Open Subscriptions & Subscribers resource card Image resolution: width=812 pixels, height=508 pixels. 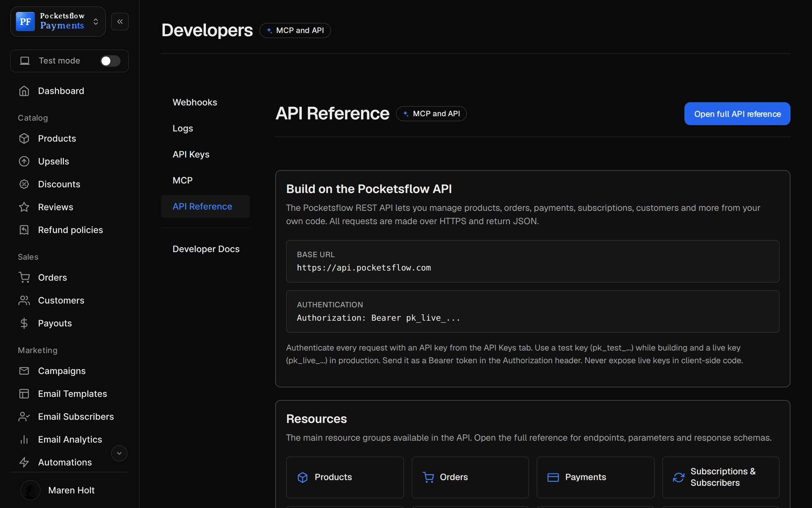point(721,477)
